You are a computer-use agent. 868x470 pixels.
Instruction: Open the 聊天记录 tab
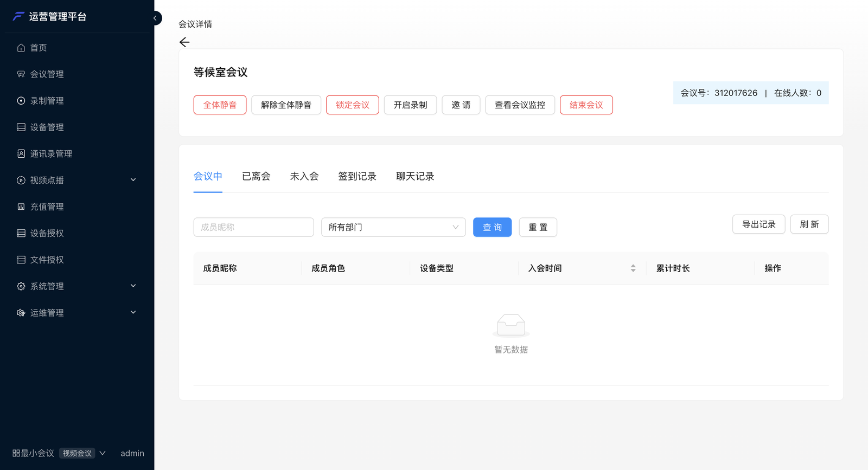[415, 177]
